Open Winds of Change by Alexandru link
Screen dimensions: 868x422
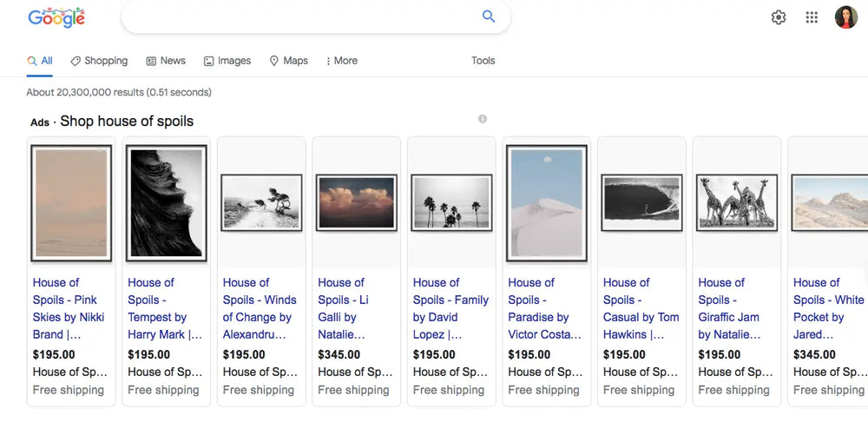click(x=260, y=308)
